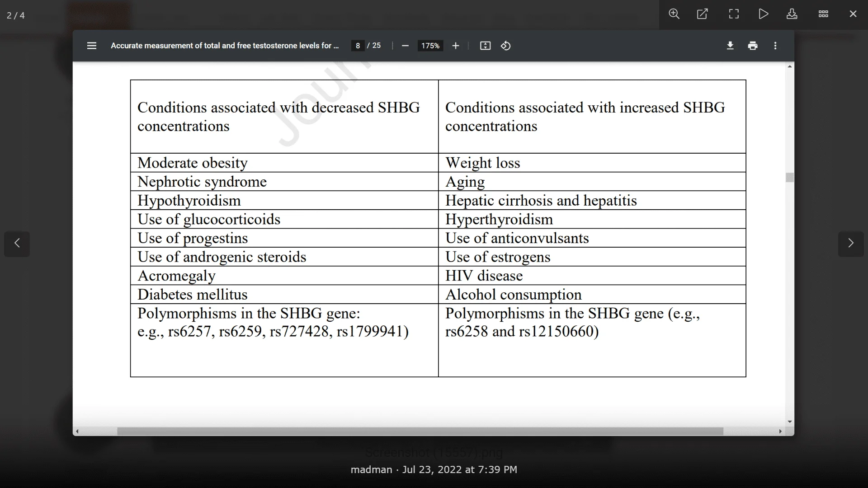Zoom into image with lightbox magnifier icon
Image resolution: width=868 pixels, height=488 pixels.
(x=674, y=14)
